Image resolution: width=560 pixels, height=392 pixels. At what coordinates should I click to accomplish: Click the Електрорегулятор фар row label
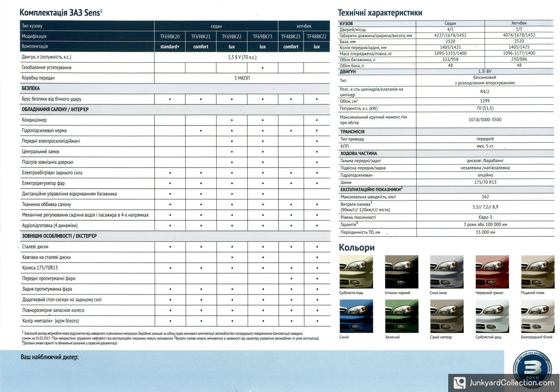(43, 183)
